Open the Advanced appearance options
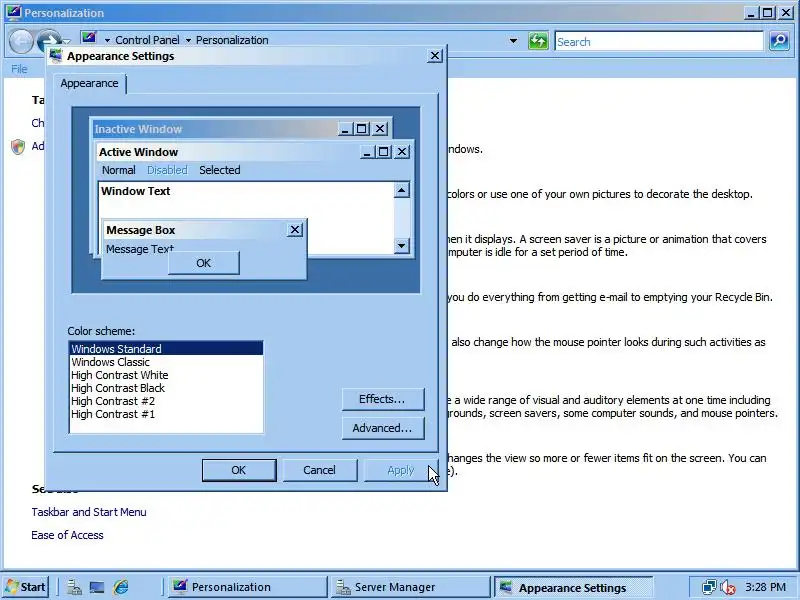800x600 pixels. 383,428
